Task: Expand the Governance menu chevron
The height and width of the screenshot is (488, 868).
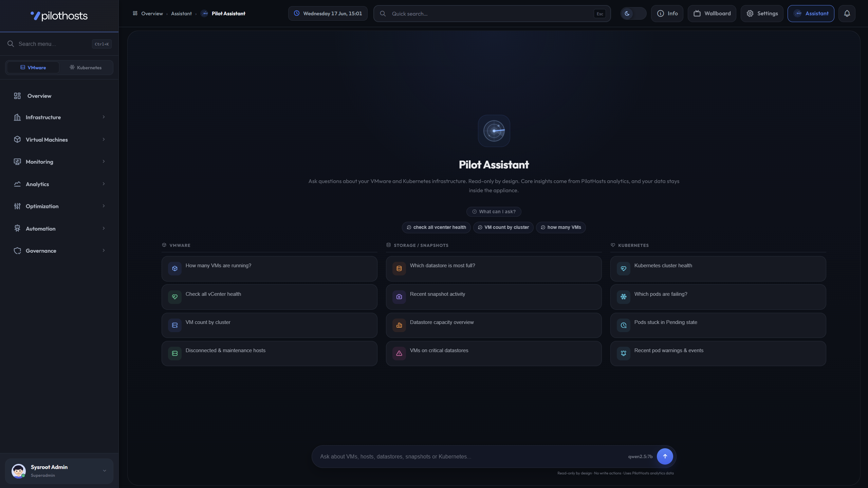Action: [104, 251]
